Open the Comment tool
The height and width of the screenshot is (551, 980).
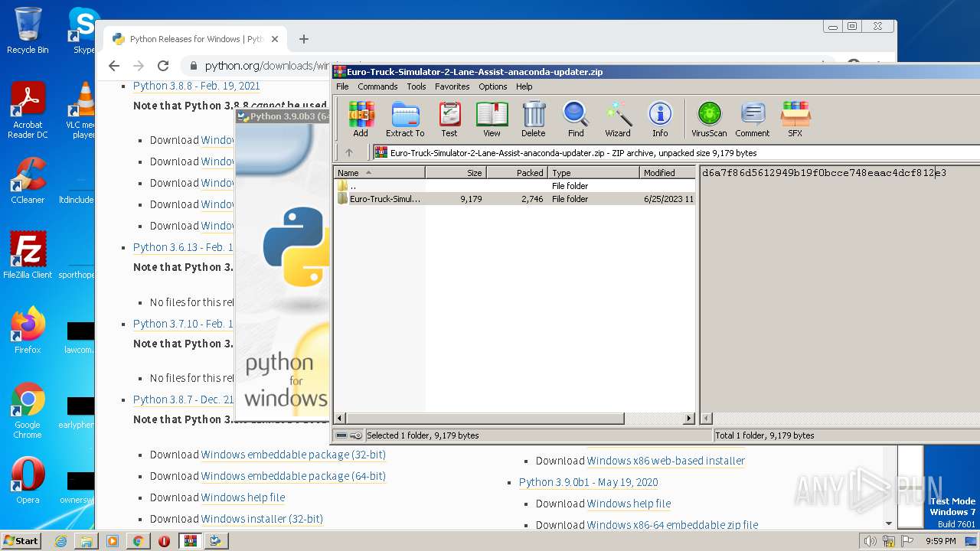point(753,119)
